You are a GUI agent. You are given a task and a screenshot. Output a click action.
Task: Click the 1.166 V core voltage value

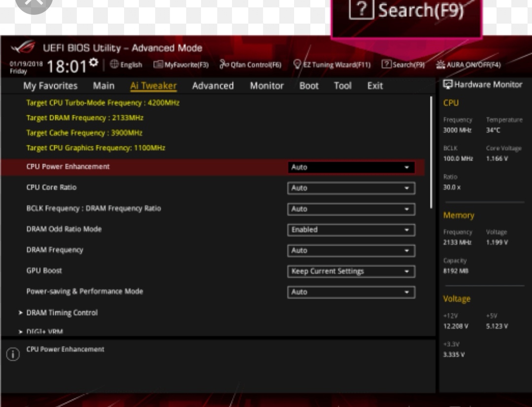tap(497, 159)
